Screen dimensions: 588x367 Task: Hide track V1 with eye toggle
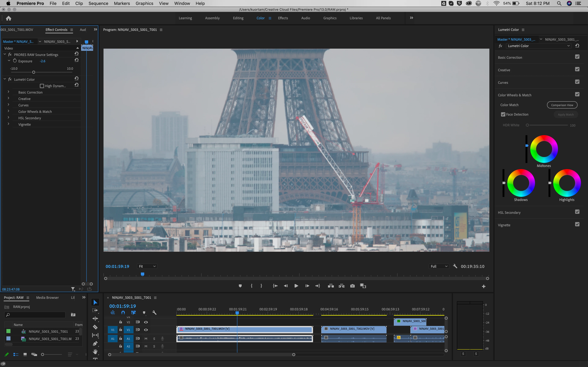click(146, 330)
